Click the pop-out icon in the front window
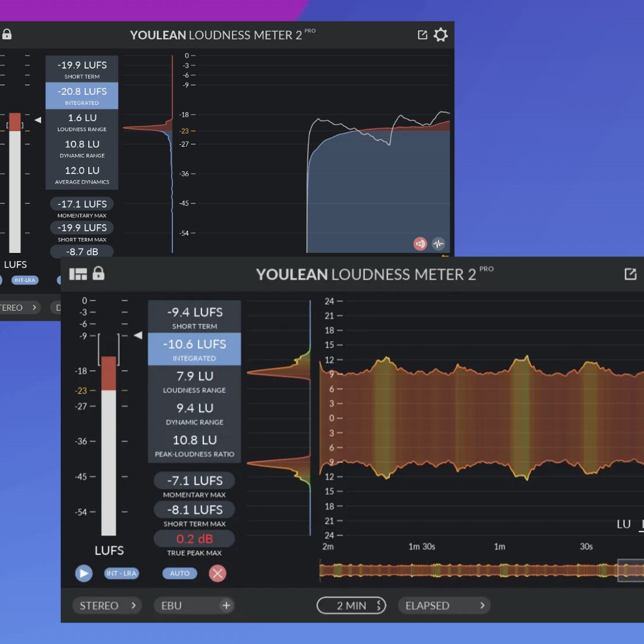The image size is (644, 644). [x=630, y=274]
